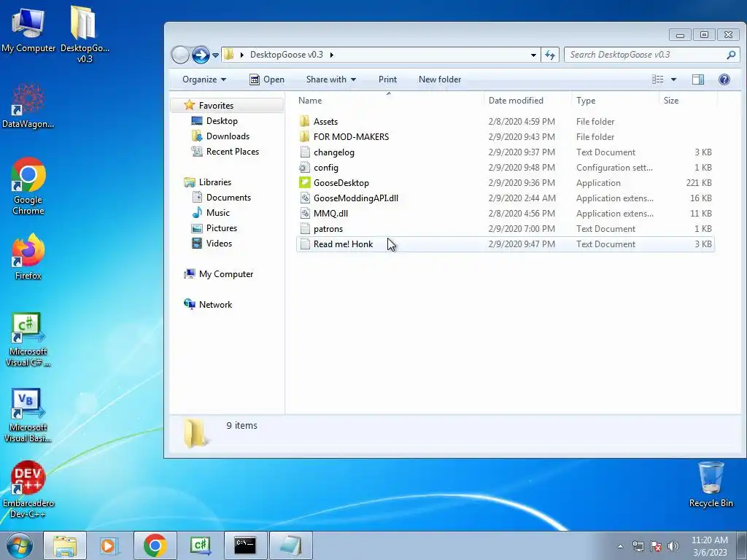Click the Forward navigation arrow

pos(201,55)
